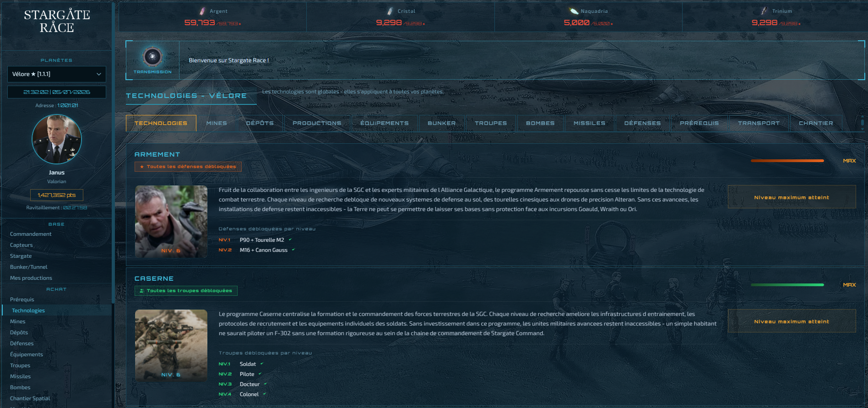Open the Caserne technology image
The height and width of the screenshot is (408, 868).
(171, 345)
